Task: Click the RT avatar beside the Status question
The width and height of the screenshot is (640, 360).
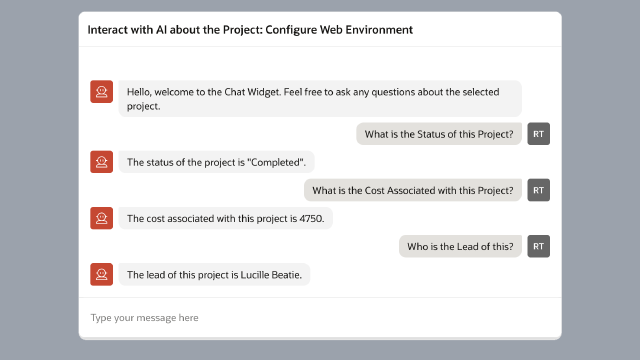Action: [x=538, y=134]
